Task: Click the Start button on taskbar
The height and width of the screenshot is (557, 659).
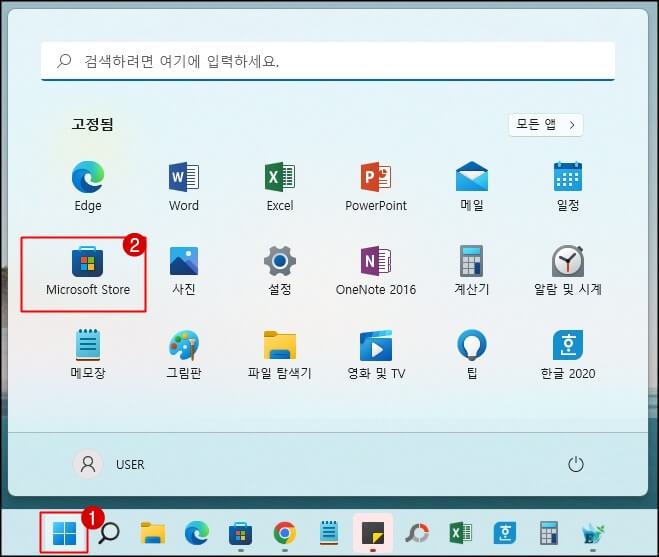Action: (64, 533)
